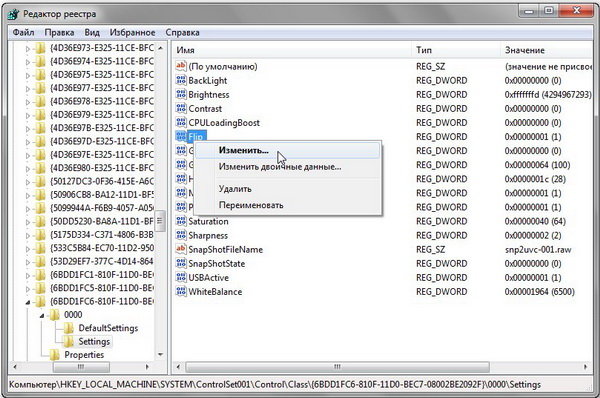Click folder icon of {4D36E980-E325-11CE-BFC key
600x398 pixels.
[40, 168]
